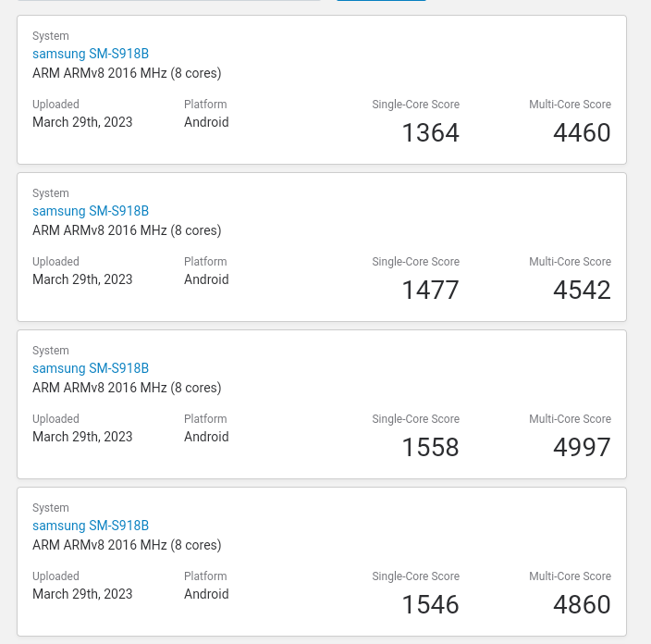Click the ARM ARMv8 text in the 4542 multi-core result
This screenshot has width=651, height=644.
tap(127, 230)
